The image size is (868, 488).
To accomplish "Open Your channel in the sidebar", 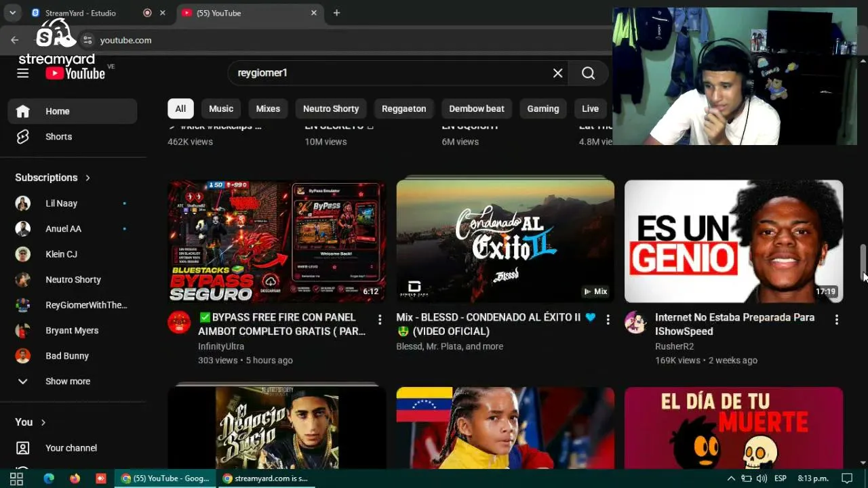I will click(x=72, y=448).
